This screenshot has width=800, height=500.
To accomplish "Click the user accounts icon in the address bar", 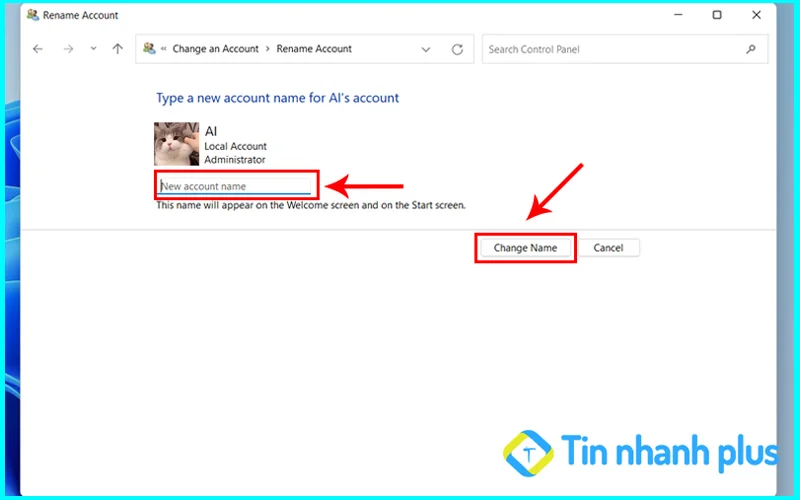I will click(x=149, y=48).
